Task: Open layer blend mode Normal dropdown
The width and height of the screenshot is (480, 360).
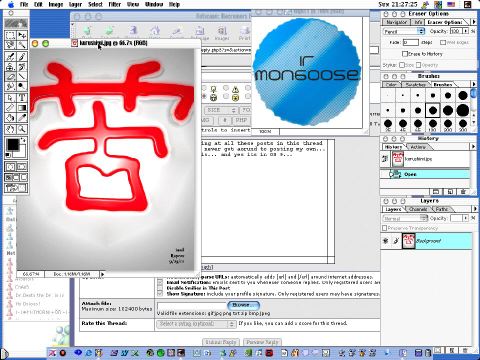Action: (x=405, y=218)
